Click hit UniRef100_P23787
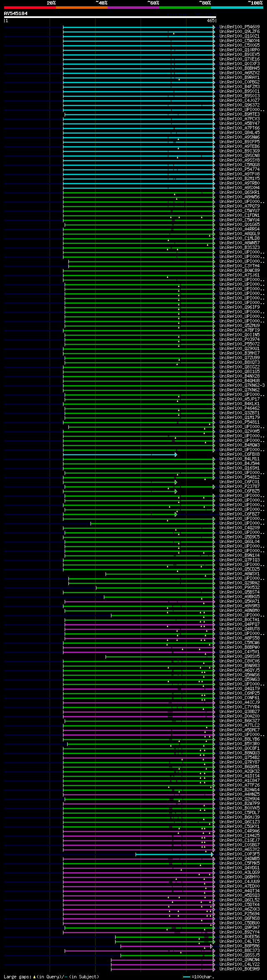Viewport: 267px width, 980px height. tap(239, 487)
